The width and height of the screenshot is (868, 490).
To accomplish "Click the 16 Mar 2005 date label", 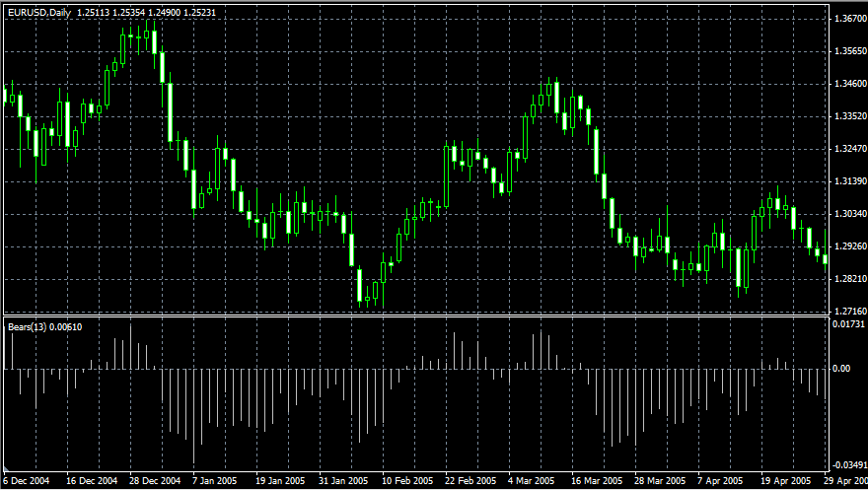I will click(598, 480).
